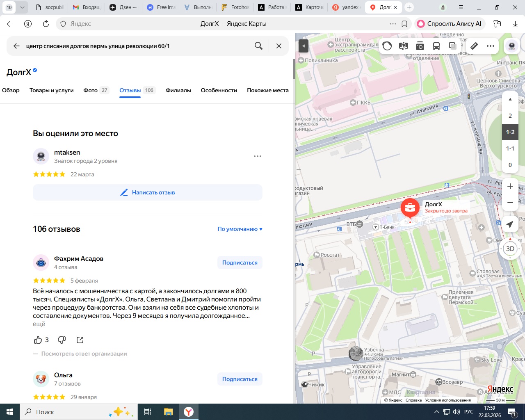
Task: Open Узбечка cafe on the map
Action: 357,353
